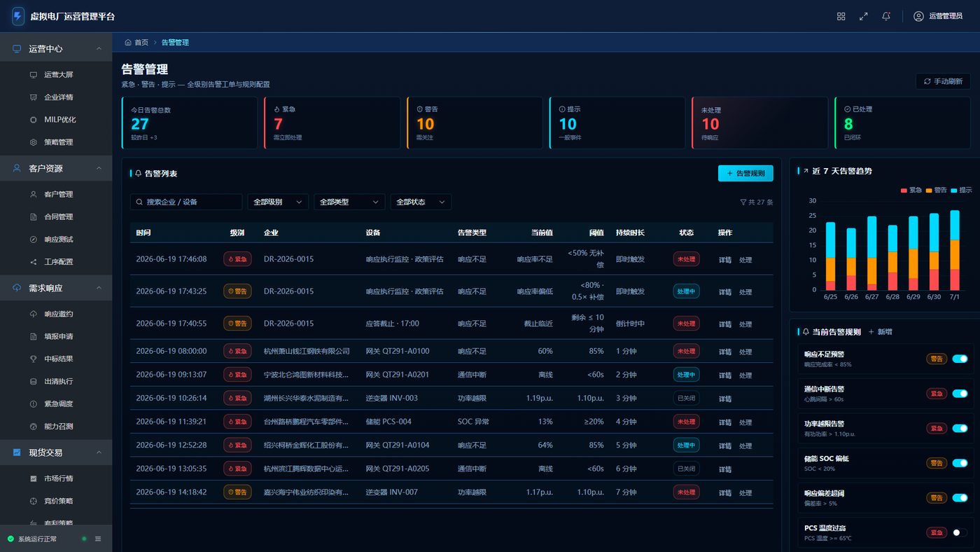Click the platform lightning logo icon
980x552 pixels.
pyautogui.click(x=18, y=16)
